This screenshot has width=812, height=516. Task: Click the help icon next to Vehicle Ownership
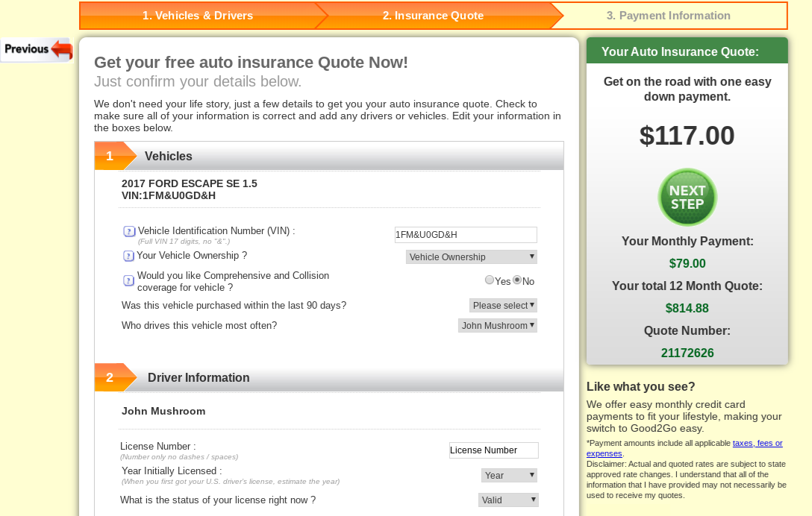(129, 257)
